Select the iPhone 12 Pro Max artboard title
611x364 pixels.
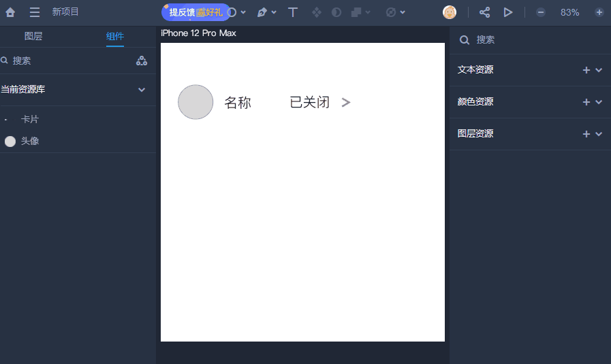198,33
